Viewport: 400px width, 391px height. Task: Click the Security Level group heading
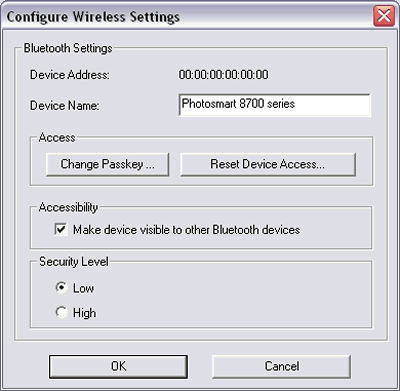click(x=74, y=262)
